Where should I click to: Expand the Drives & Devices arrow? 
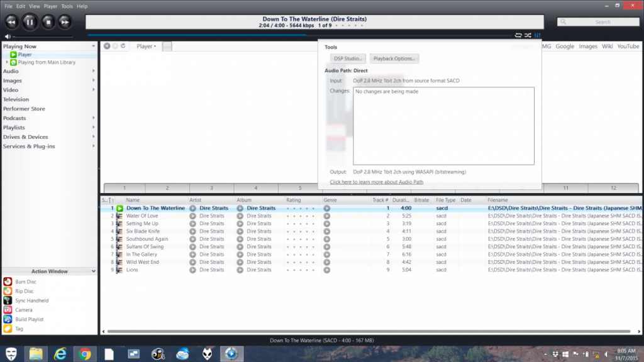93,136
